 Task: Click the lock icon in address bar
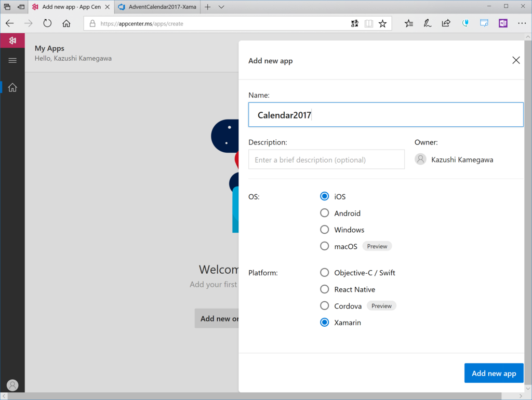(x=92, y=23)
